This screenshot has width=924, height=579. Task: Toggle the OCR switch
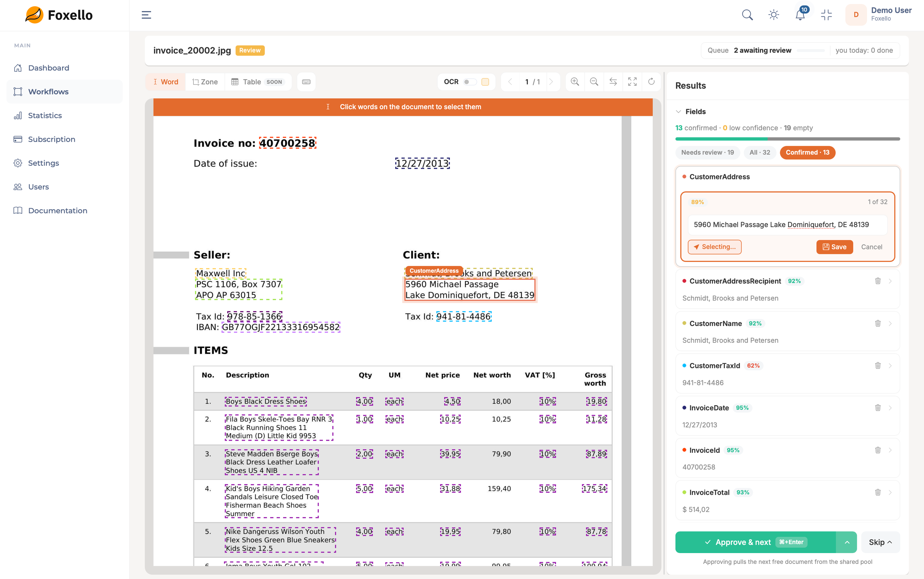point(470,82)
